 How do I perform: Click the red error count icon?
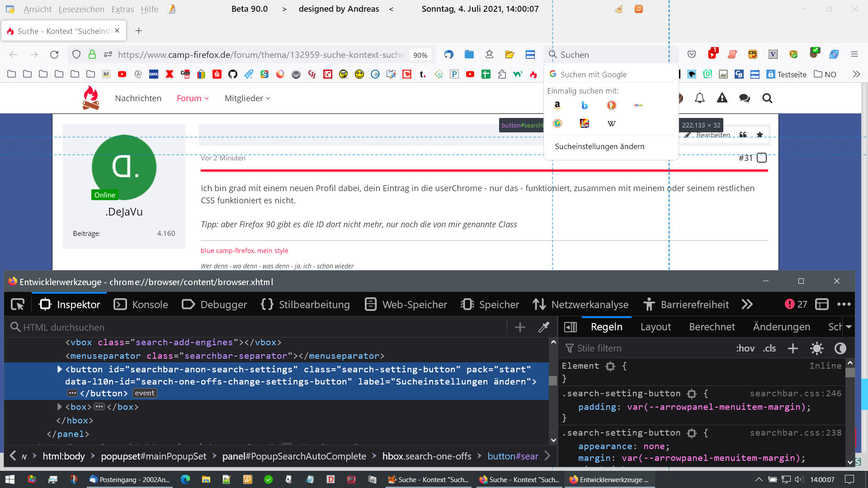(789, 305)
